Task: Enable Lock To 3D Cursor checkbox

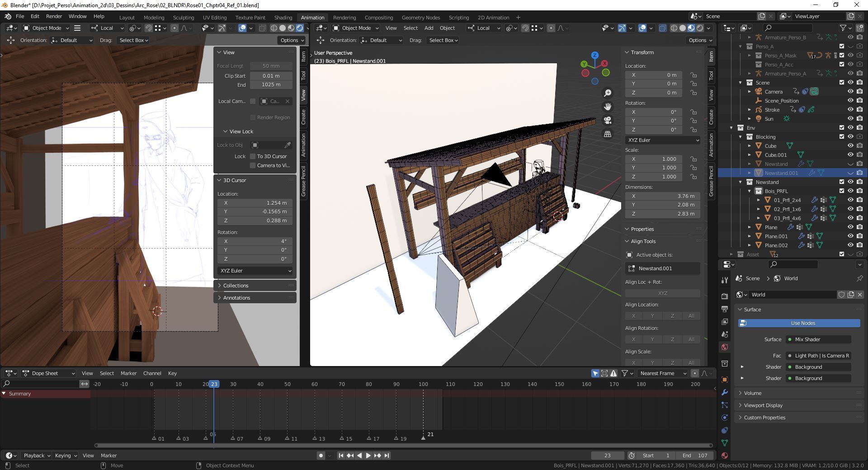Action: point(253,156)
